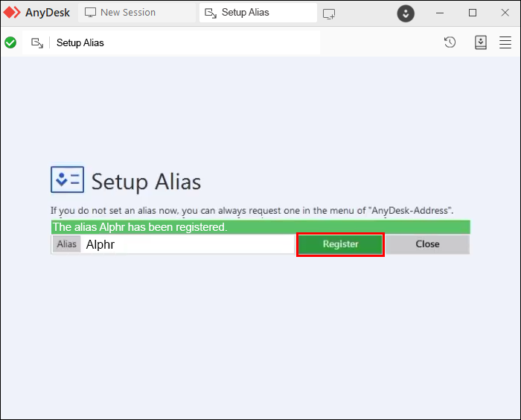The height and width of the screenshot is (420, 521).
Task: Click the green connection status checkmark
Action: coord(10,42)
